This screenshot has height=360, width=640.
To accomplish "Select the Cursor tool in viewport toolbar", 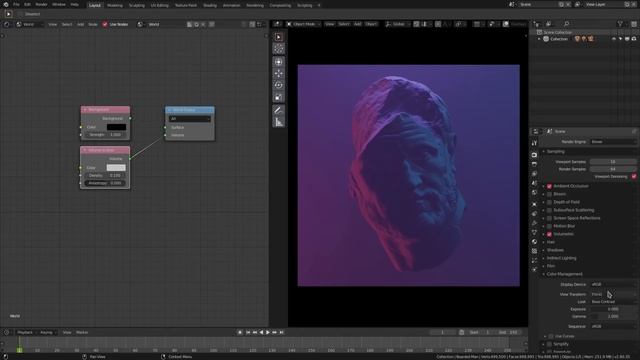I will coord(279,49).
